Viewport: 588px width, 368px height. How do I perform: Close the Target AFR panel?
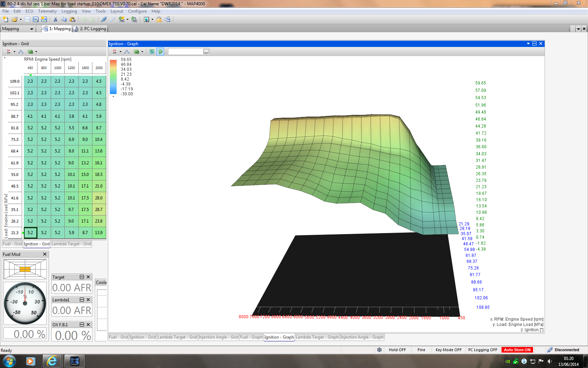(x=88, y=277)
